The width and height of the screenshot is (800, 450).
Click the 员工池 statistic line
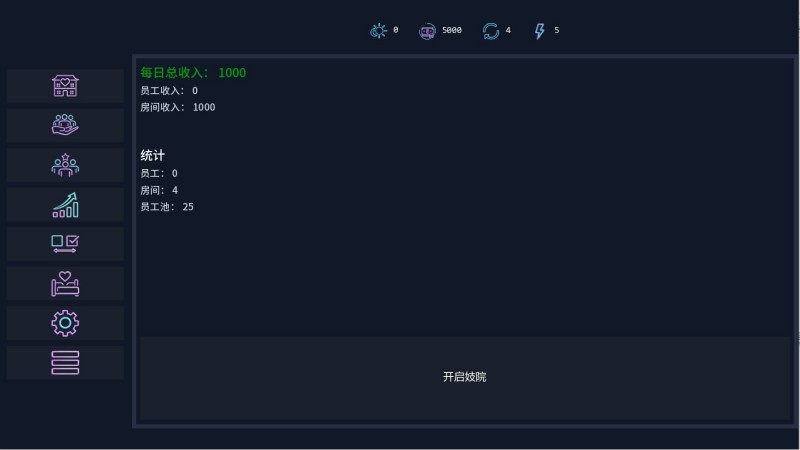coord(167,207)
